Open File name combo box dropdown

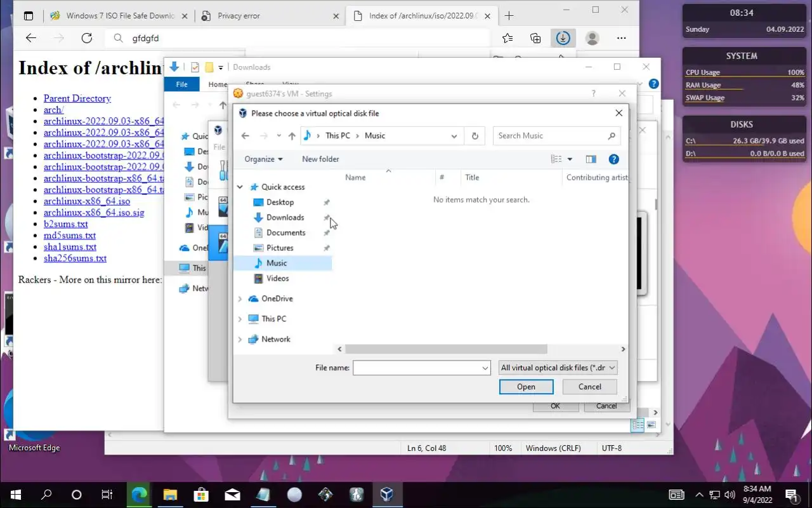(x=485, y=368)
